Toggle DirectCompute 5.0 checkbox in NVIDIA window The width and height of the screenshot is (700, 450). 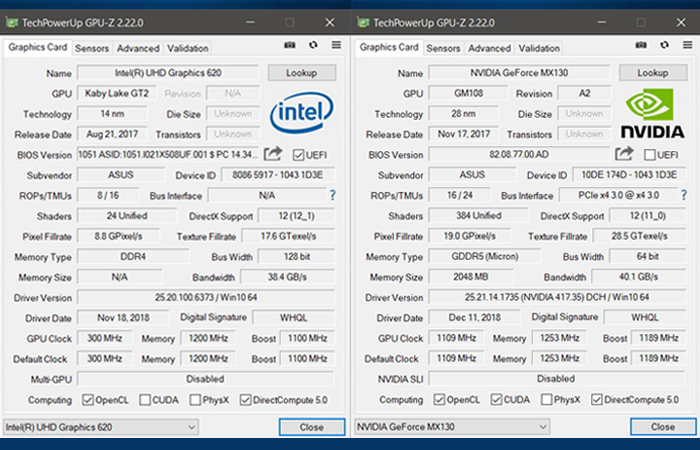tap(596, 400)
